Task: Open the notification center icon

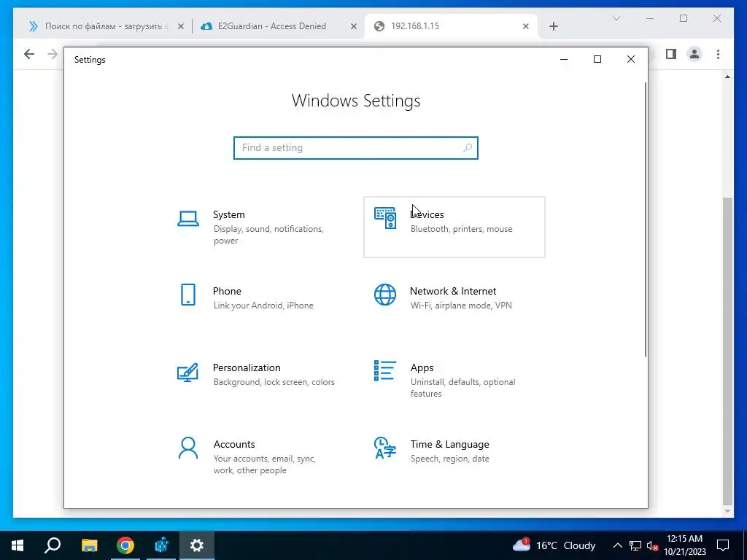Action: [723, 545]
